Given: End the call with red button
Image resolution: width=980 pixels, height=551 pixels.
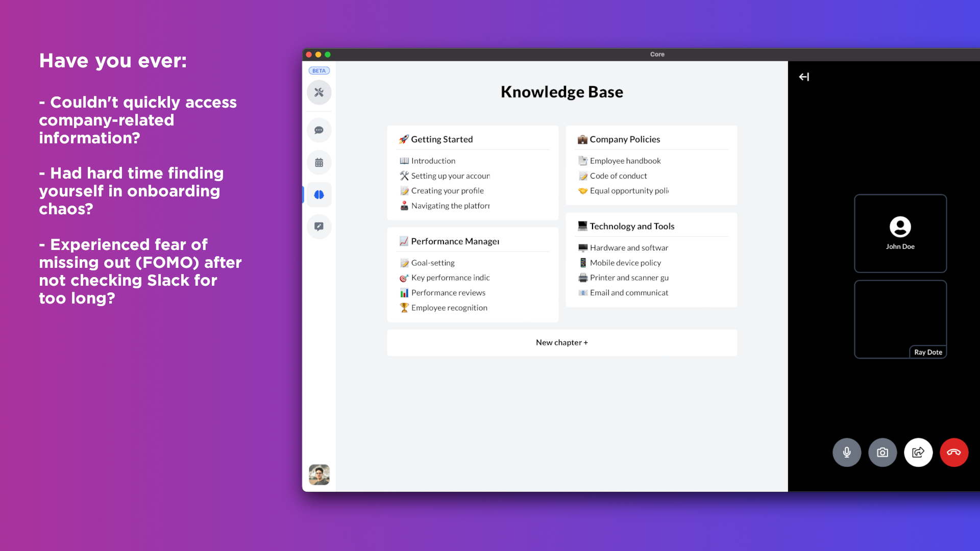Looking at the screenshot, I should point(954,453).
